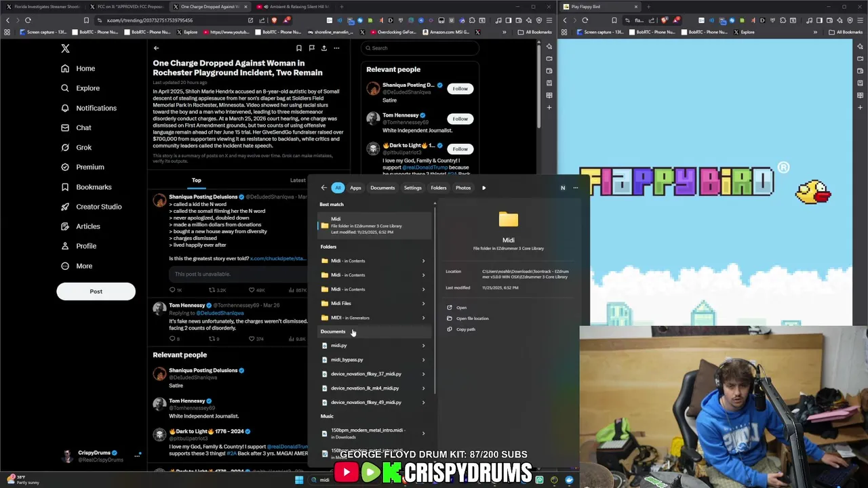Click the Creator Studio lightning icon
This screenshot has height=488, width=868.
coord(65,207)
